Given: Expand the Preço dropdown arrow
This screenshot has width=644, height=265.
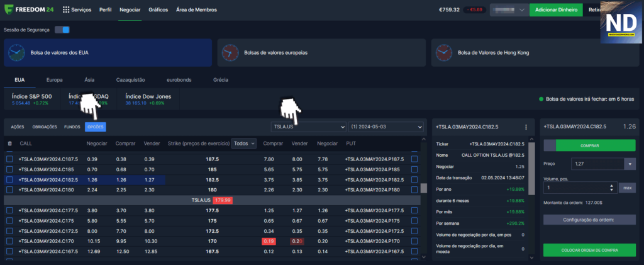Looking at the screenshot, I should coord(630,164).
